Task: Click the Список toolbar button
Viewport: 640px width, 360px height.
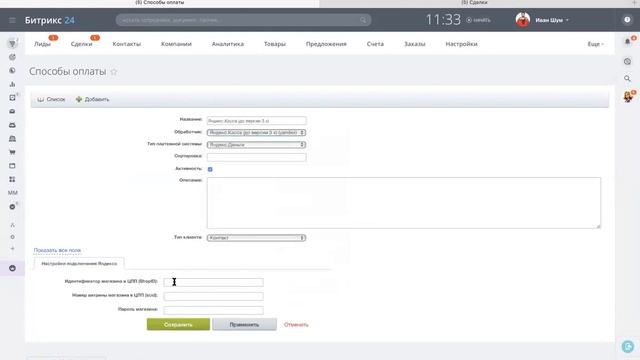Action: (x=51, y=99)
